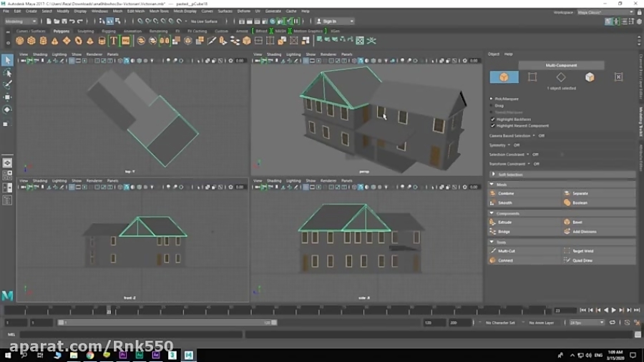Select object selection mode cube icon

click(x=504, y=77)
